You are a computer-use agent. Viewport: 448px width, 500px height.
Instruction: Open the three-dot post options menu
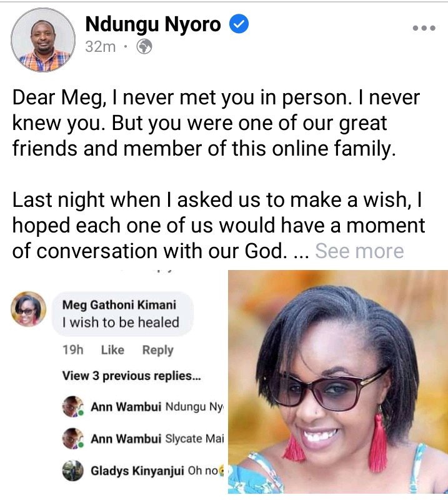coord(424,28)
